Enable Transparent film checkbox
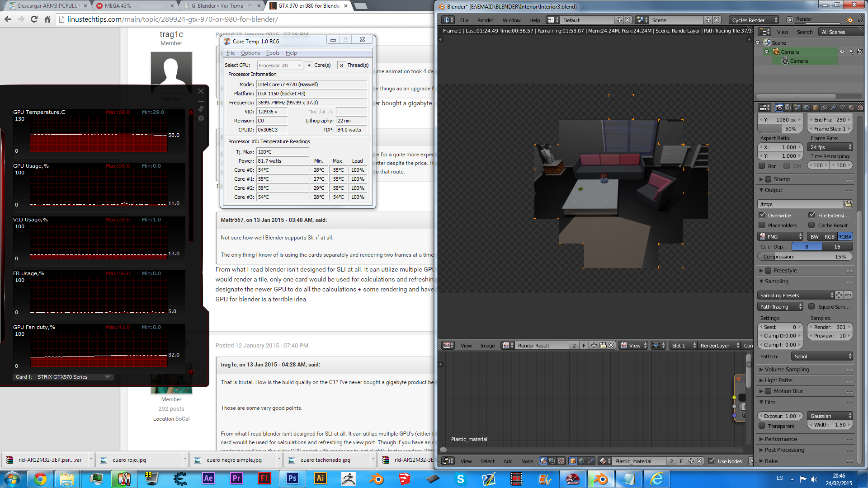This screenshot has height=488, width=868. pyautogui.click(x=762, y=426)
